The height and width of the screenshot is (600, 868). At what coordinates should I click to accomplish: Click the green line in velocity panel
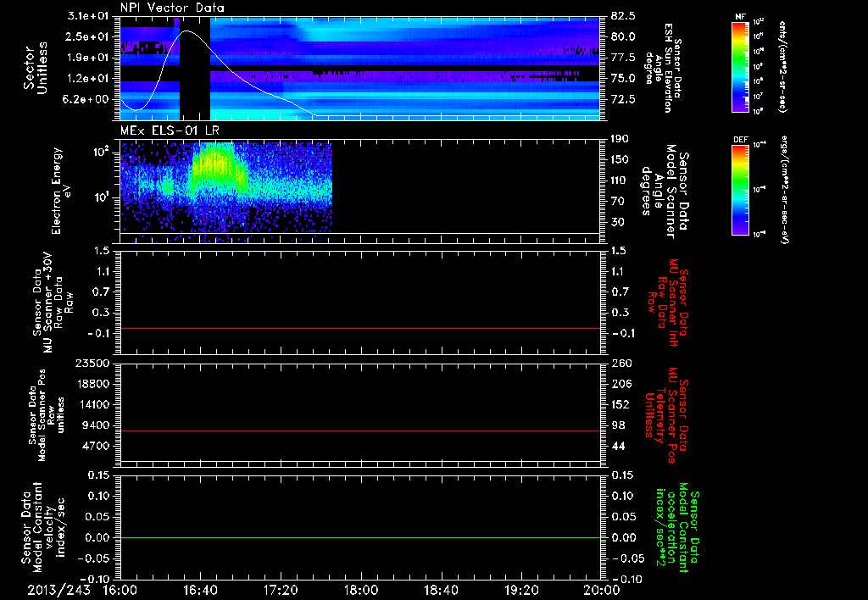359,537
